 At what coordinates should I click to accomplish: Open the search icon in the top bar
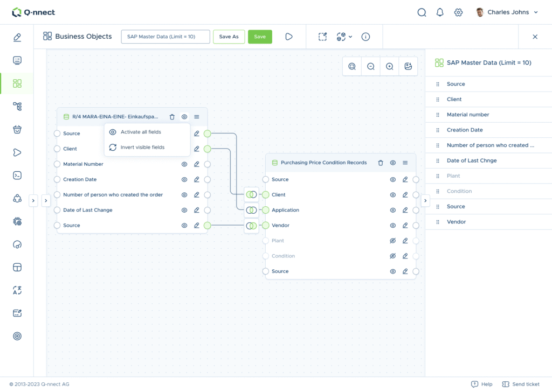[x=422, y=12]
